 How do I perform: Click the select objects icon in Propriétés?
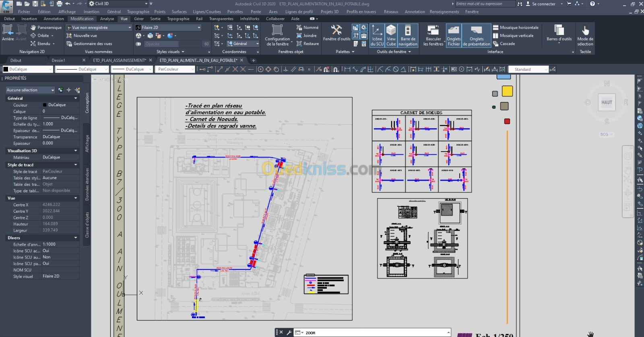(x=69, y=90)
